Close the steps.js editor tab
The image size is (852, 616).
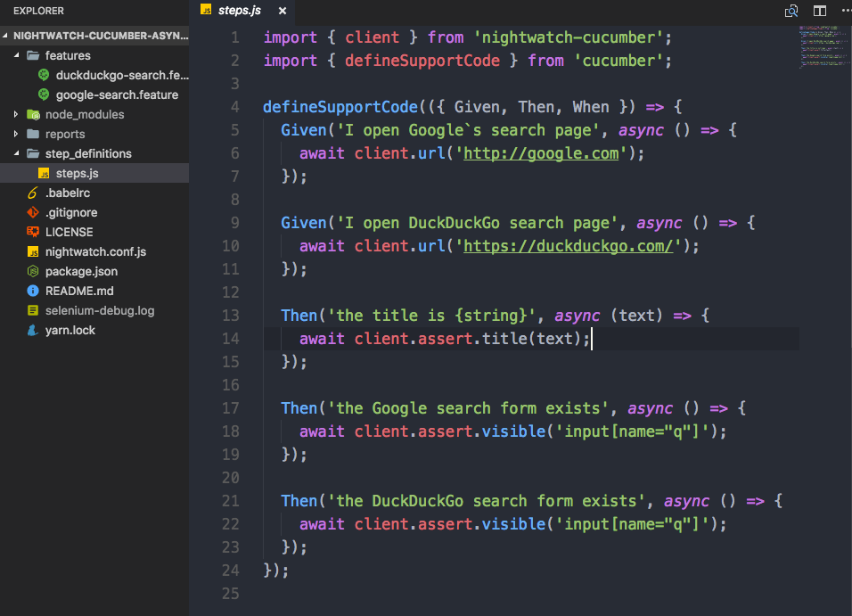click(x=282, y=11)
